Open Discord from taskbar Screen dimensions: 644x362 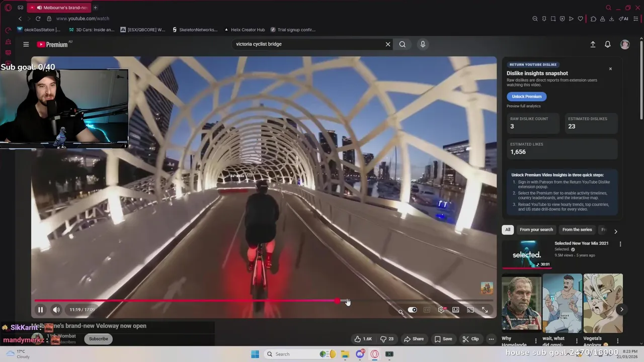360,354
